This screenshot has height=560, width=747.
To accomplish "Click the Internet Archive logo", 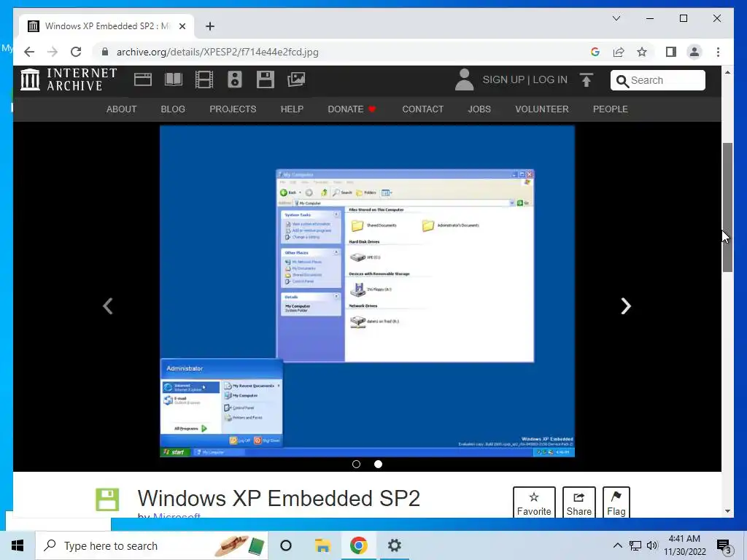I will [x=69, y=79].
